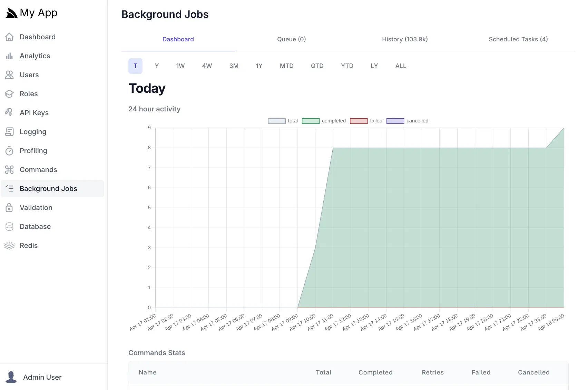Select the Profiling stopwatch icon
Screen dimensions: 588x390
click(9, 151)
